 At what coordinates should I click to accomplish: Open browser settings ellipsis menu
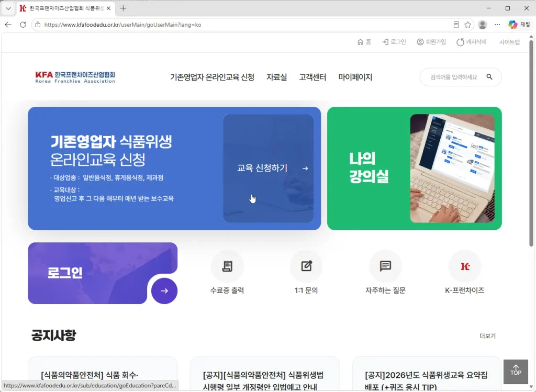[497, 25]
